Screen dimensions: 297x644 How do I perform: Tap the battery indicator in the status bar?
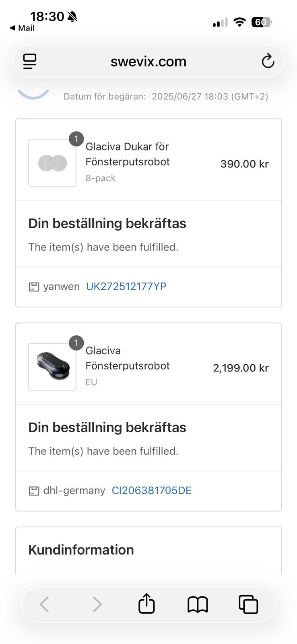click(x=262, y=22)
